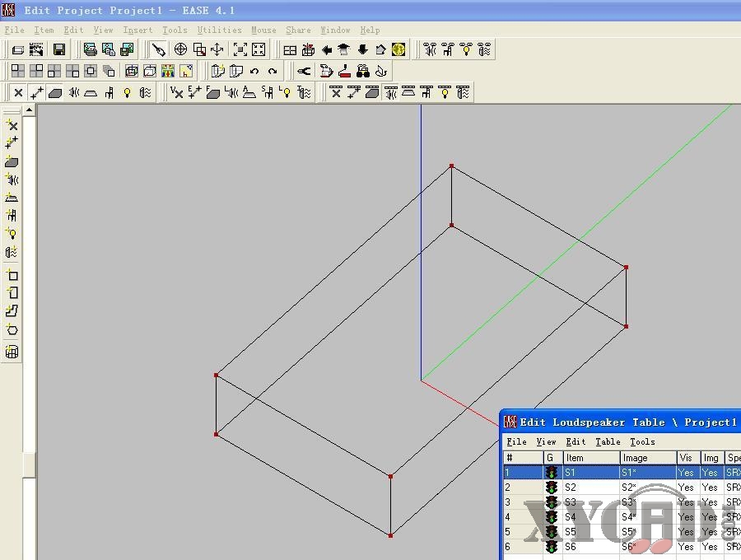This screenshot has width=741, height=560.
Task: Click the 3D wireframe box icon
Action: click(132, 72)
